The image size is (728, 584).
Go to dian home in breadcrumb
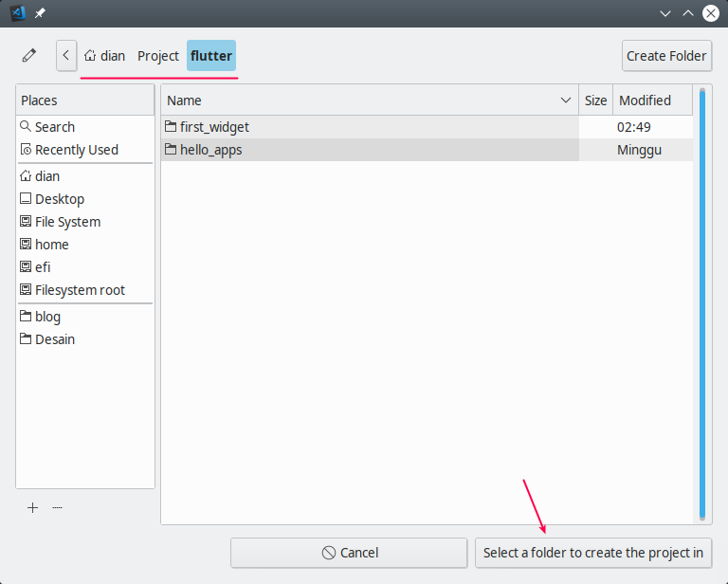(x=104, y=56)
